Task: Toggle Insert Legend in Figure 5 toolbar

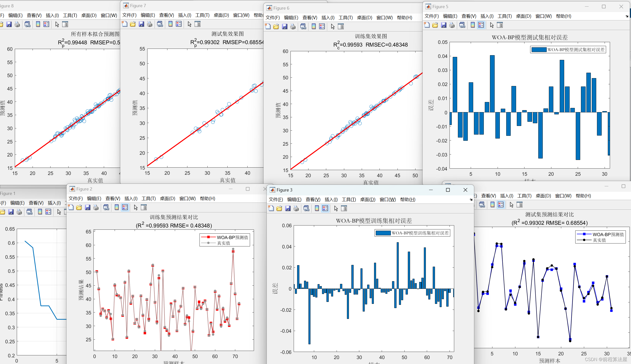Action: (481, 25)
